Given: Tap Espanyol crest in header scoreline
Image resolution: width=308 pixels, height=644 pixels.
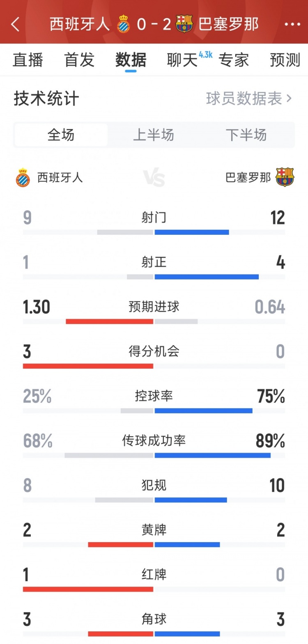Looking at the screenshot, I should coord(123,24).
